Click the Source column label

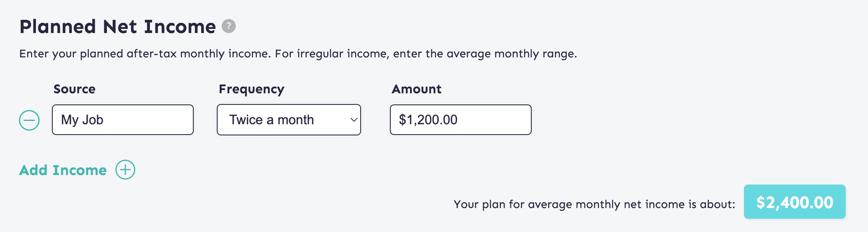click(x=75, y=89)
